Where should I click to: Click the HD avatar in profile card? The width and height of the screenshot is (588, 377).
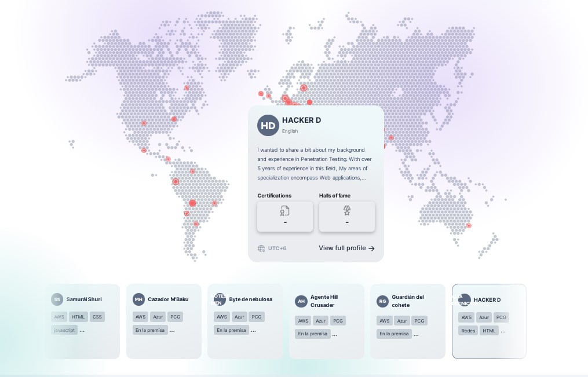pyautogui.click(x=268, y=126)
